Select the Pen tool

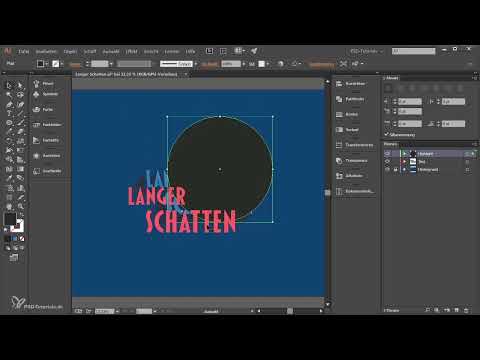[x=9, y=104]
